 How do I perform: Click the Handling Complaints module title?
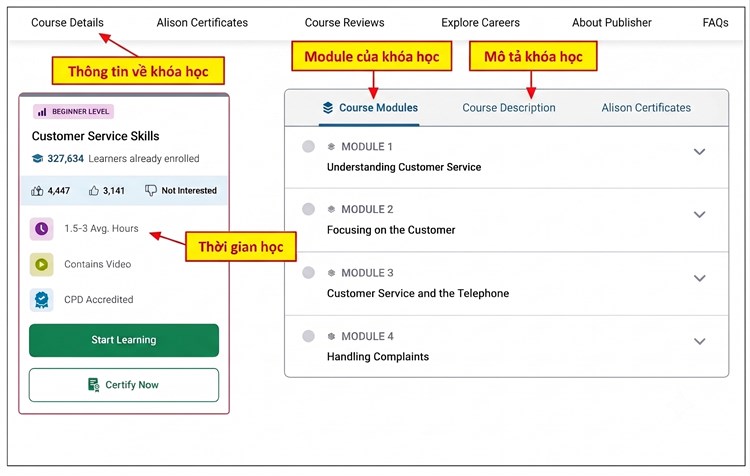pos(378,357)
